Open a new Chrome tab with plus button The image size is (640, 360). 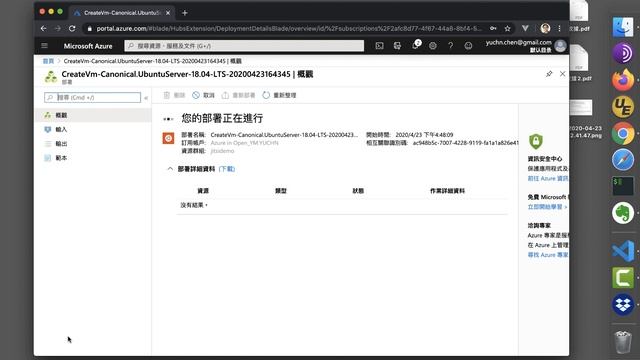184,13
